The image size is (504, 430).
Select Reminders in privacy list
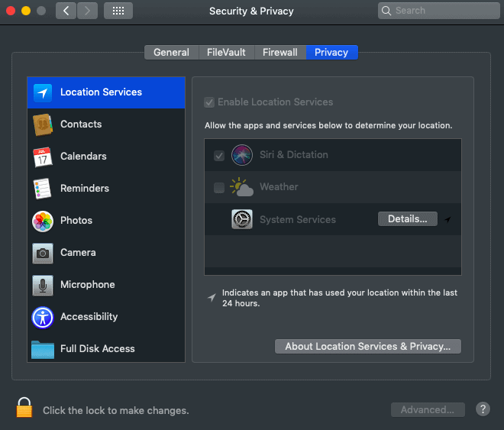[106, 189]
